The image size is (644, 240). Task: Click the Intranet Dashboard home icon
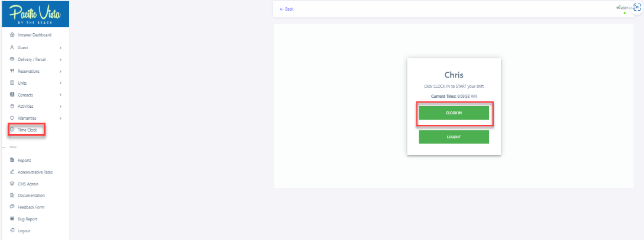(x=12, y=36)
